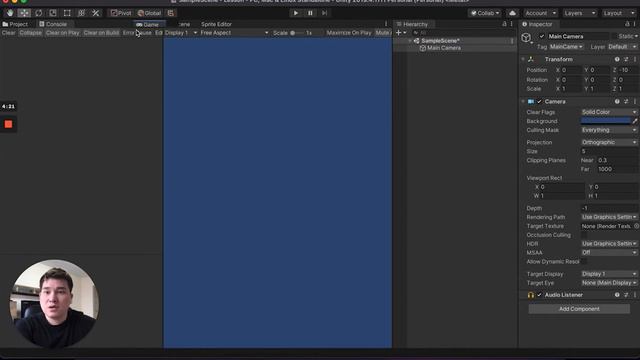The width and height of the screenshot is (640, 360).
Task: Open the Culling Mask dropdown
Action: pos(609,130)
